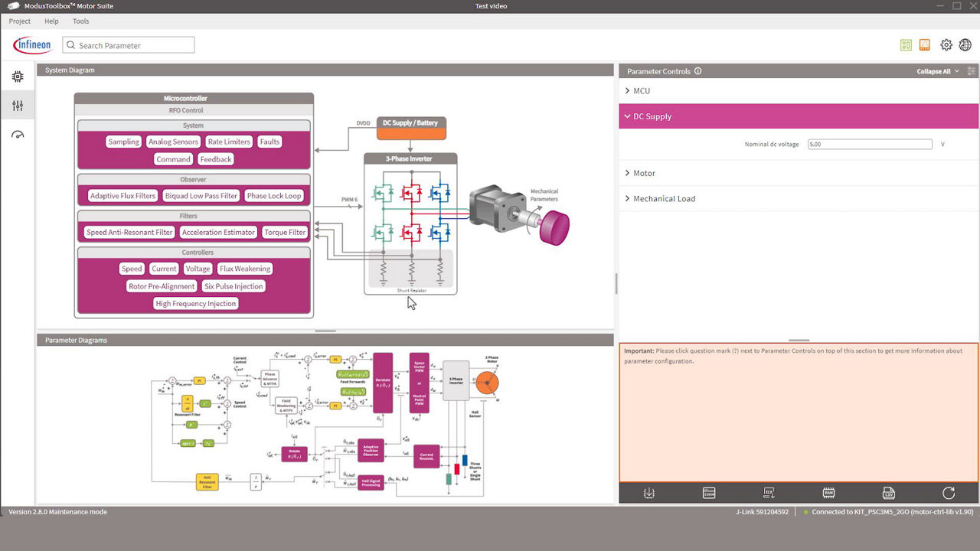Viewport: 980px width, 551px height.
Task: Select the sliders parameter tuning sidebar icon
Action: pos(18,106)
